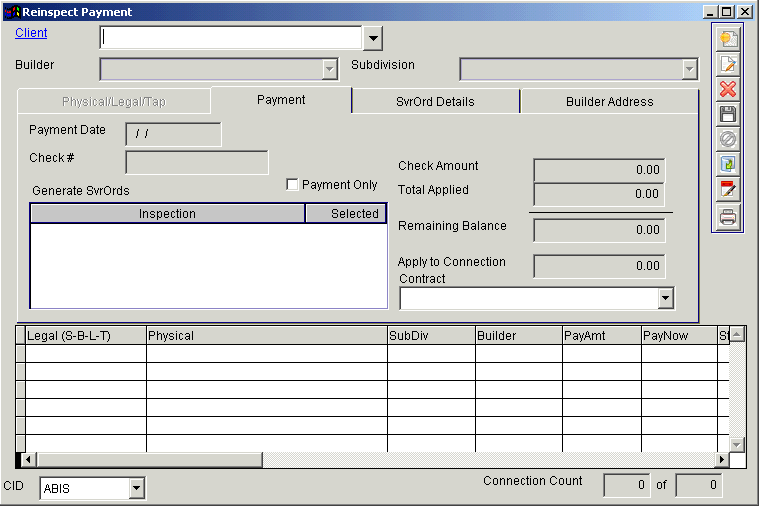Expand the Apply to Connection Contract dropdown
759x506 pixels.
coord(665,298)
